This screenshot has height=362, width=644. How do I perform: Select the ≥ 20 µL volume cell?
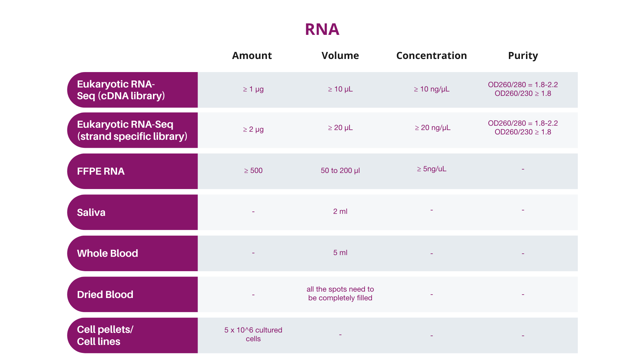point(340,128)
